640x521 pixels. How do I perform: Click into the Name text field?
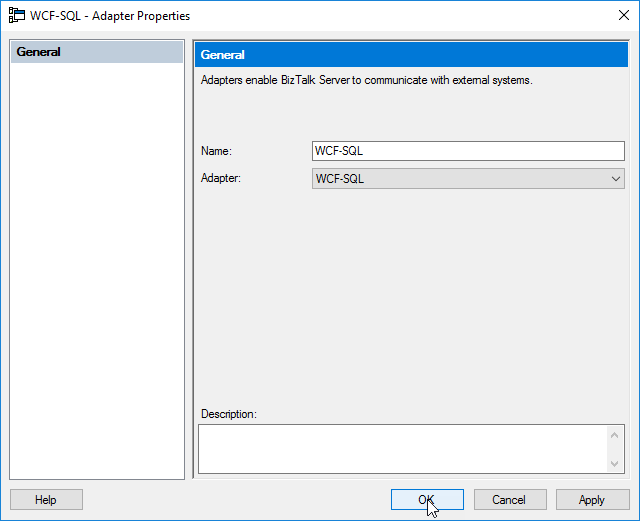coord(468,151)
